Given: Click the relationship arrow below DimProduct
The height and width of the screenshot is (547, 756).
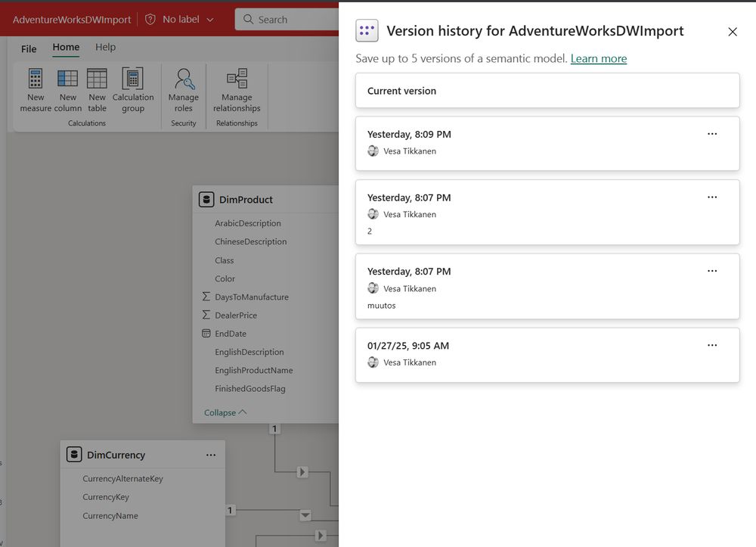Looking at the screenshot, I should click(x=302, y=472).
